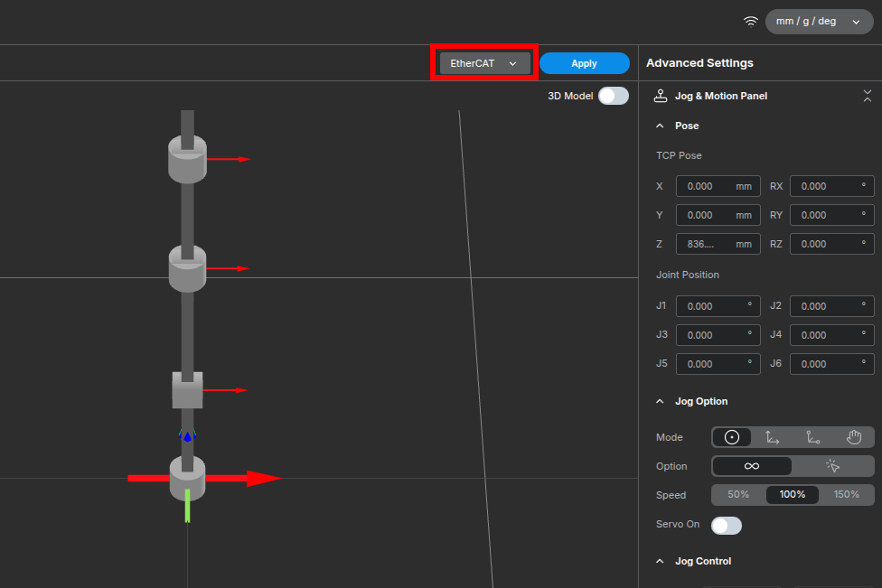Screen dimensions: 882x588
Task: Select the hand-guiding jog mode icon
Action: tap(854, 437)
